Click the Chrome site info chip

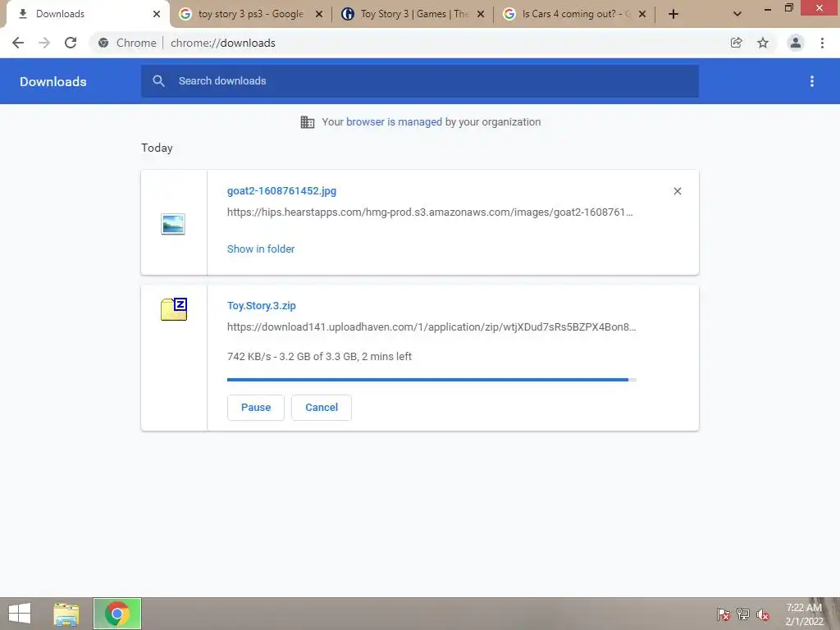coord(127,43)
